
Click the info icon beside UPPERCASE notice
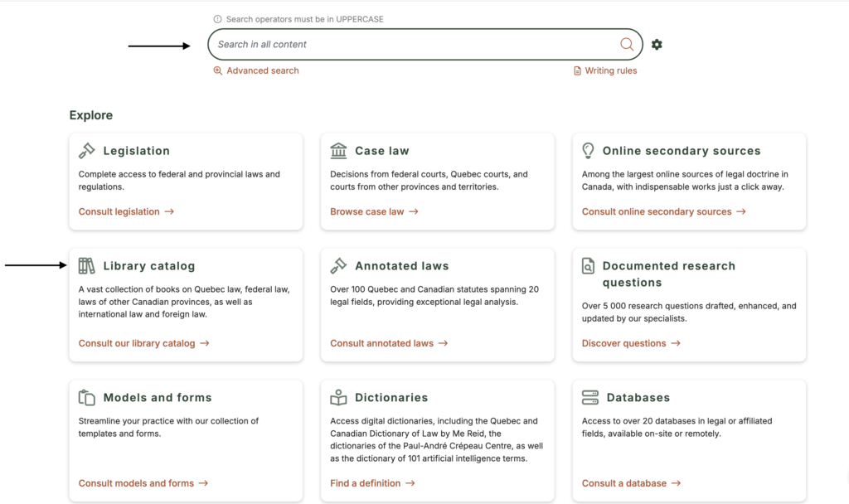218,19
